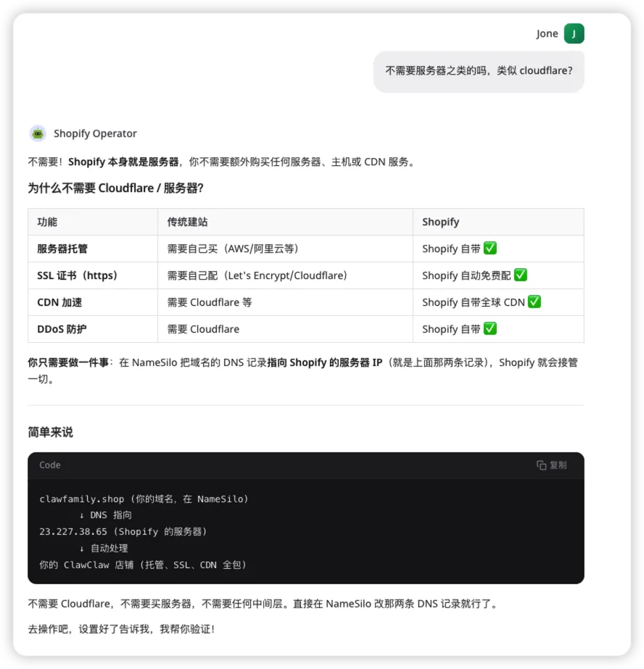Click the sentence starting 不需要 Cloudflare，不需要买服务器

(x=263, y=604)
